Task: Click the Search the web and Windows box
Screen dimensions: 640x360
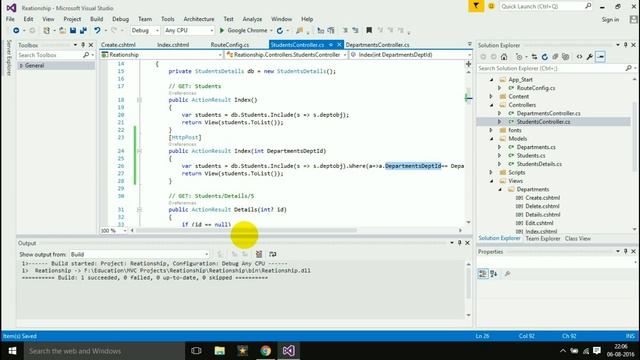Action: pos(104,351)
